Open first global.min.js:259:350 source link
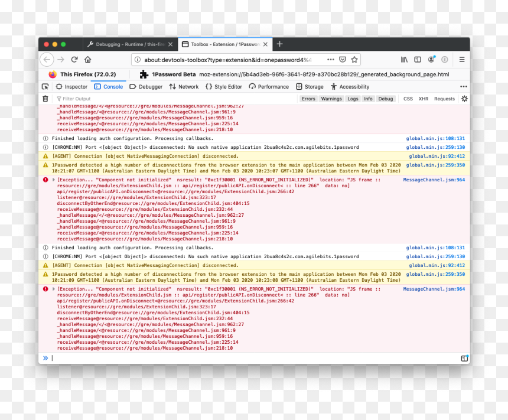The image size is (508, 420). [435, 165]
